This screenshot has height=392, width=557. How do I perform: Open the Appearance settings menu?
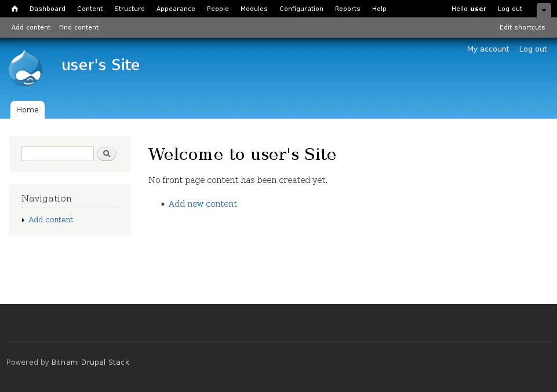(176, 9)
